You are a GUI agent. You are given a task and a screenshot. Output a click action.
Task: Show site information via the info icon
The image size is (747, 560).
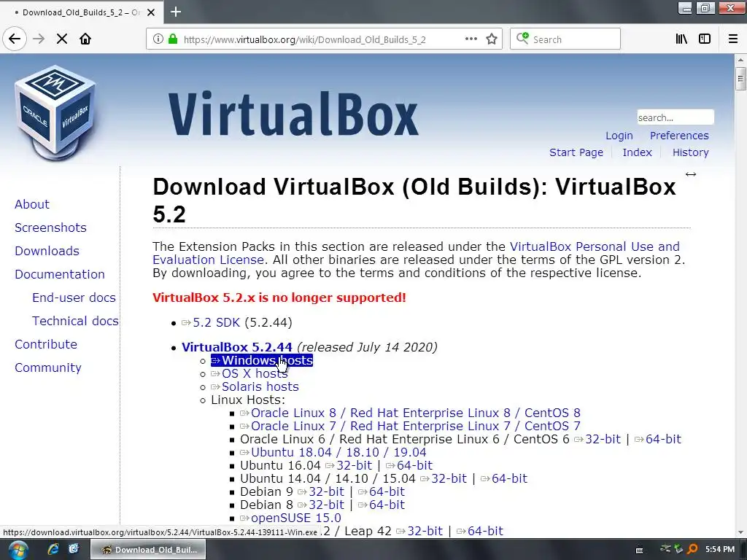(158, 39)
